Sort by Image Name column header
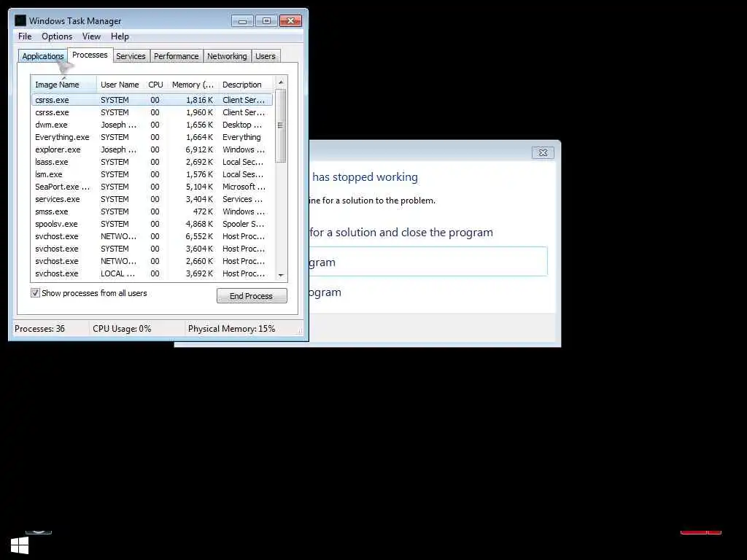This screenshot has width=747, height=560. [x=64, y=85]
